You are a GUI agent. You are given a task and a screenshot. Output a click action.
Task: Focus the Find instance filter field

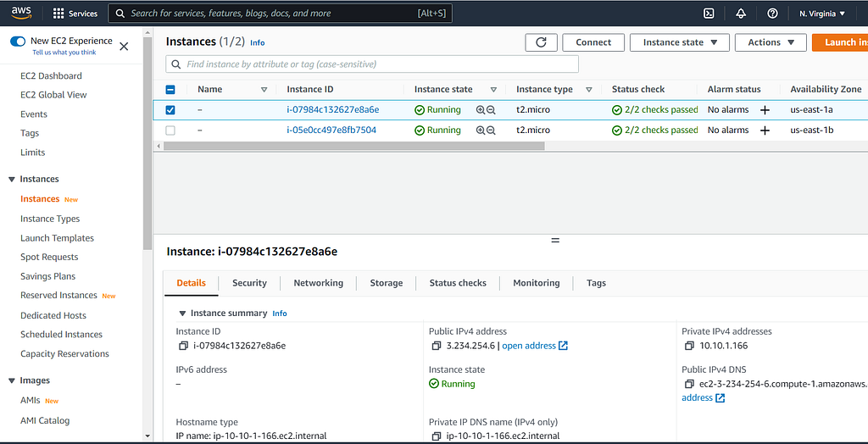point(372,64)
